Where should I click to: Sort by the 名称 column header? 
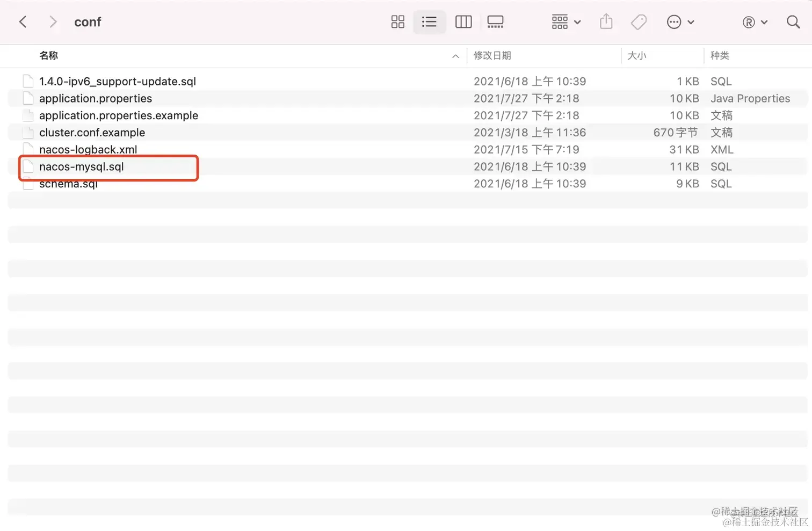tap(48, 55)
